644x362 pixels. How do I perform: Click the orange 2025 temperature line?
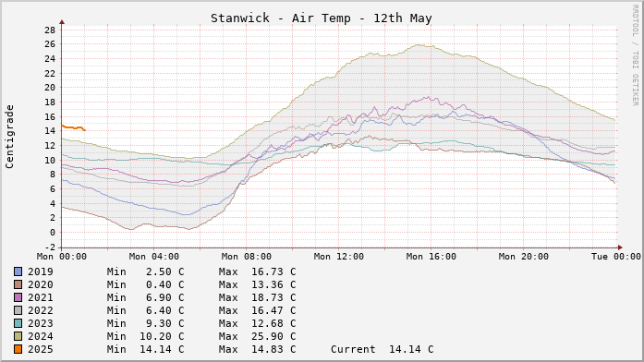pyautogui.click(x=73, y=127)
